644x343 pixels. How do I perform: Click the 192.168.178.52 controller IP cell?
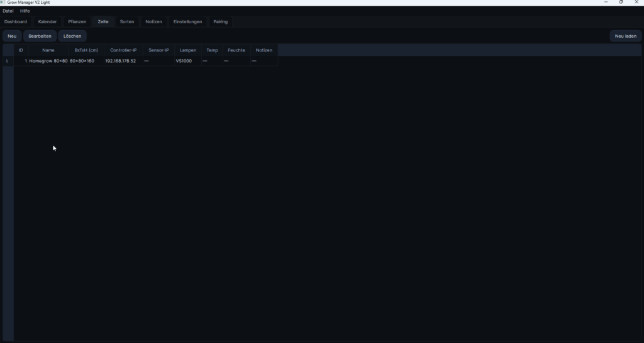pyautogui.click(x=121, y=61)
